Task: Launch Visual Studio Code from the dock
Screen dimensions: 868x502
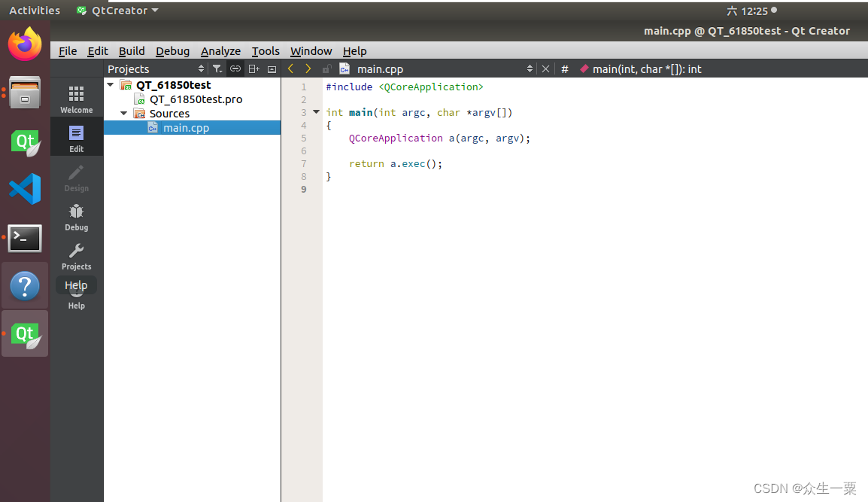Action: [25, 189]
